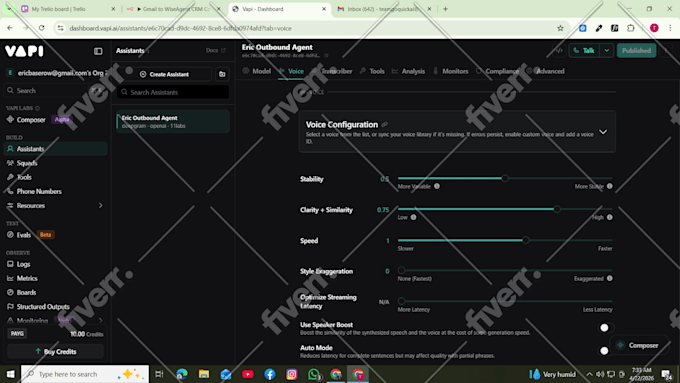Adjust the Style Exaggeration slider
680x383 pixels.
tap(402, 270)
